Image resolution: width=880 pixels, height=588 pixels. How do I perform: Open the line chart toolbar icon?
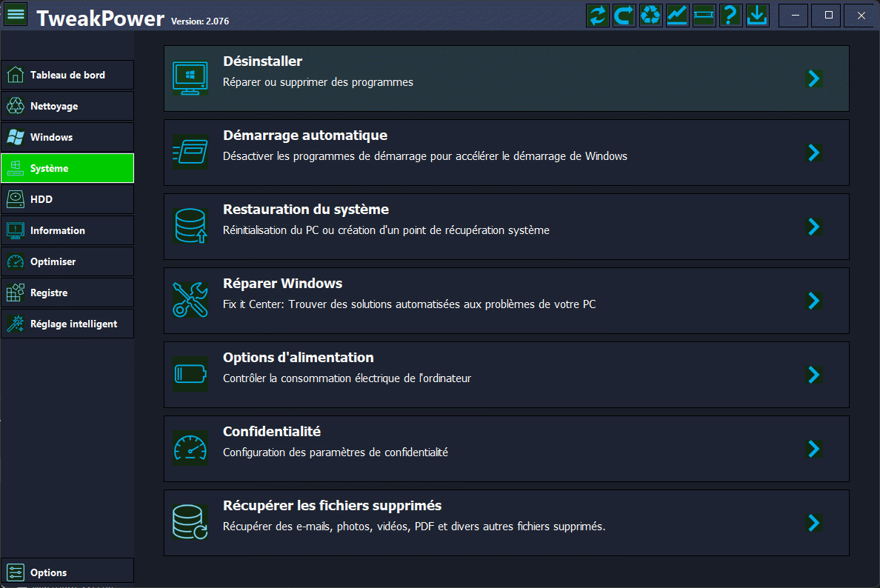tap(677, 16)
